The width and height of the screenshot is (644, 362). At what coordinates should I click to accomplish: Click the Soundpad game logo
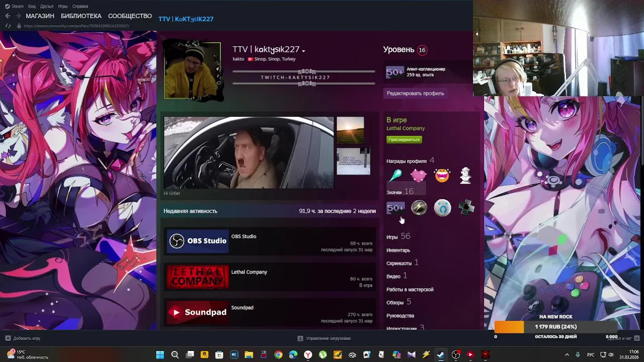(x=198, y=312)
